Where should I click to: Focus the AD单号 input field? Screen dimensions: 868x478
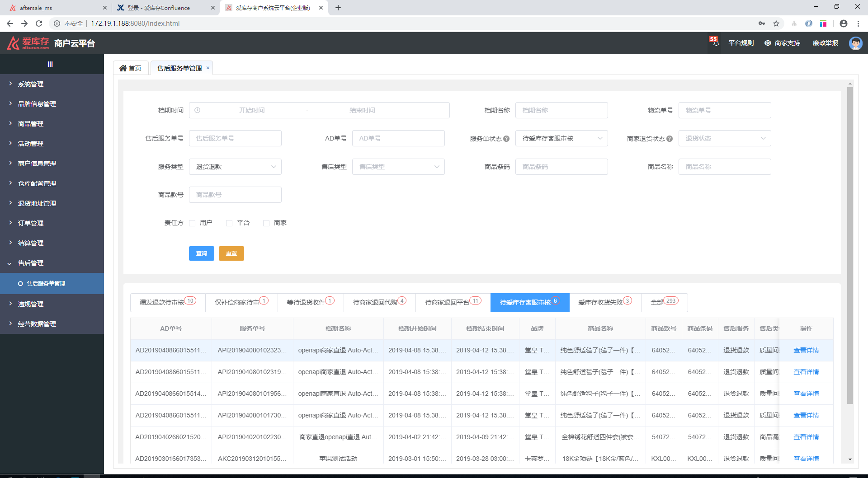pyautogui.click(x=398, y=138)
